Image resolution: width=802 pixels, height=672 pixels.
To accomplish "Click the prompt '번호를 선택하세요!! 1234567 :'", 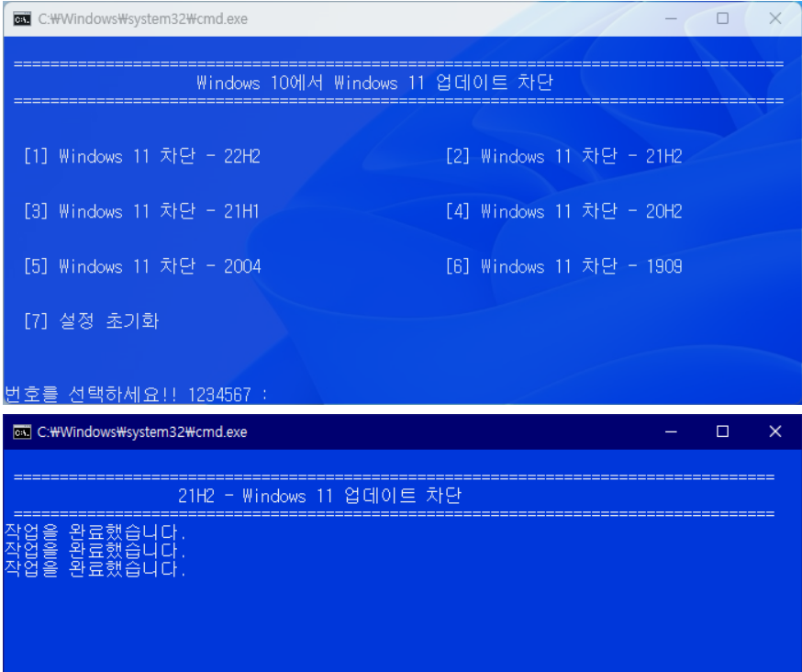I will click(x=136, y=394).
